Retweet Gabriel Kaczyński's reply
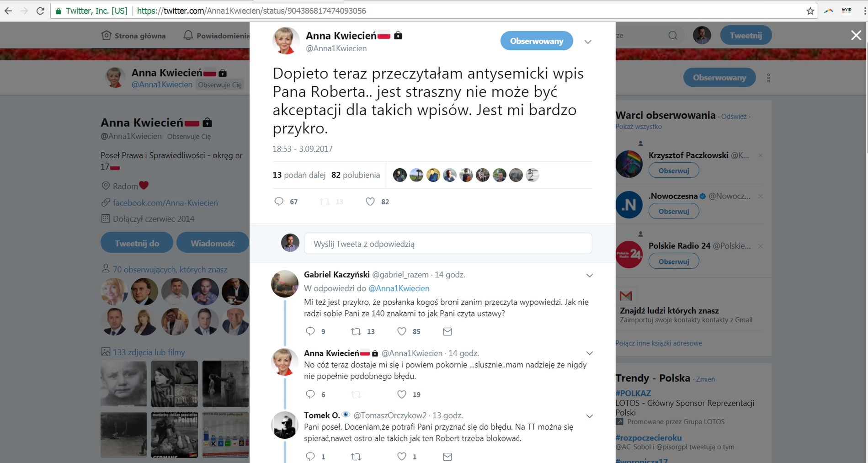Image resolution: width=868 pixels, height=463 pixels. coord(356,331)
